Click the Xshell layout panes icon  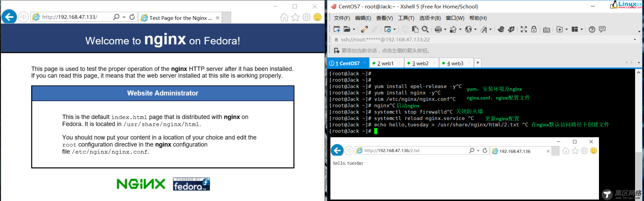[x=575, y=29]
